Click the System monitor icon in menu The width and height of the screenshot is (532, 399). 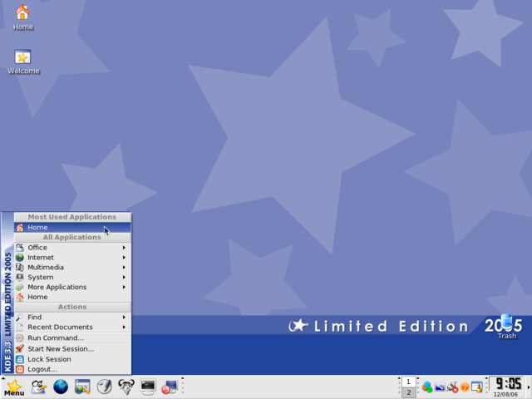click(20, 277)
